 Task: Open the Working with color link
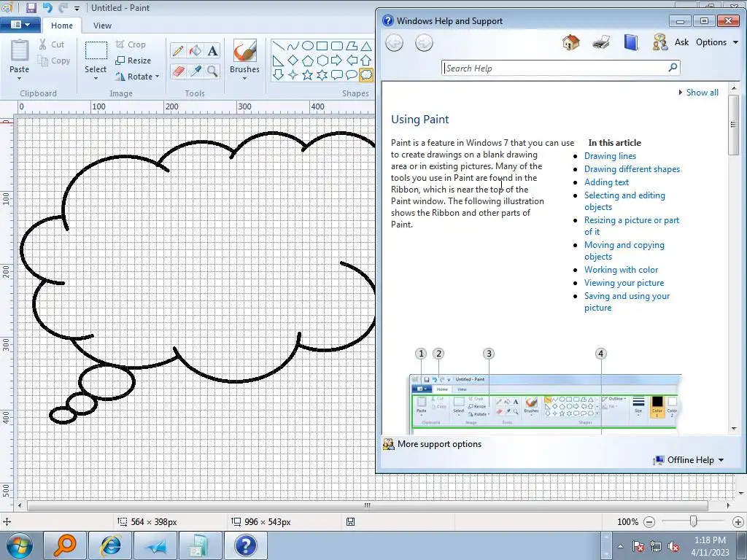622,270
